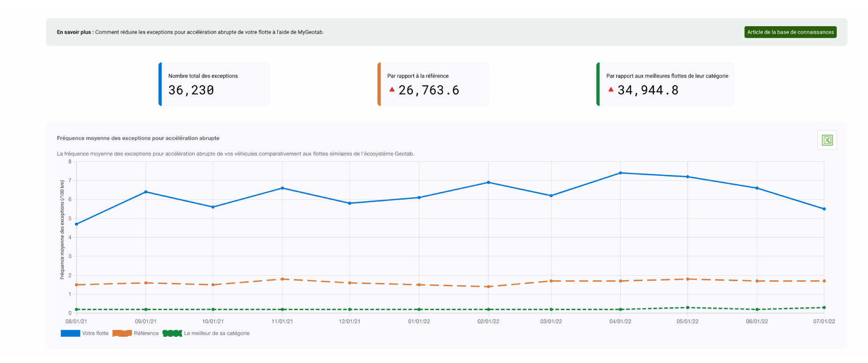Click the En savoir plus banner text
The image size is (868, 363).
point(190,32)
